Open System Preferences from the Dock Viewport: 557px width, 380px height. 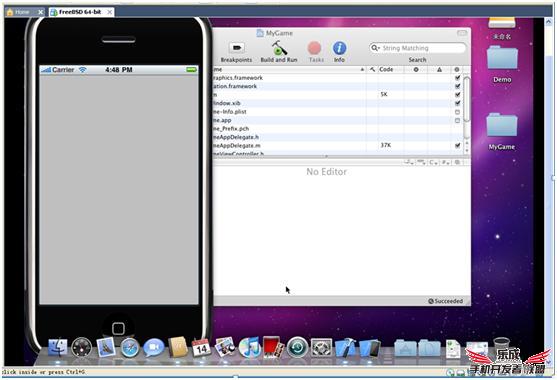pos(321,347)
